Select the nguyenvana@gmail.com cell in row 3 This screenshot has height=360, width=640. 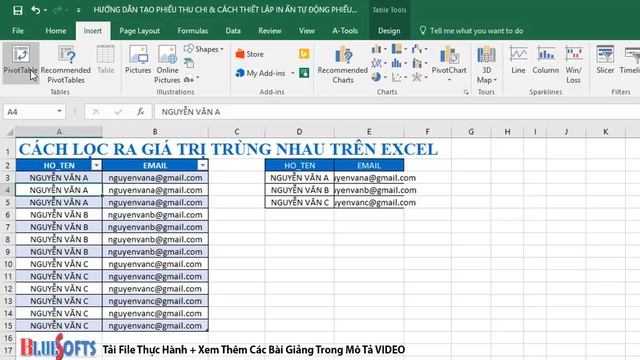[155, 178]
